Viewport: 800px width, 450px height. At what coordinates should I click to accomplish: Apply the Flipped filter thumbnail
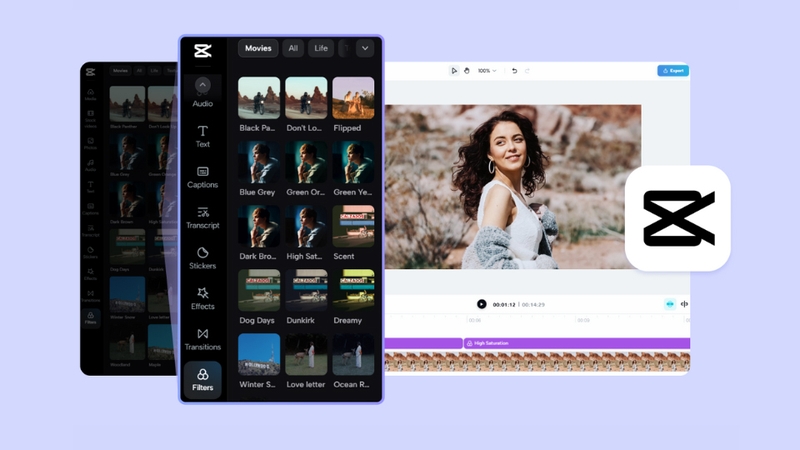[x=353, y=98]
